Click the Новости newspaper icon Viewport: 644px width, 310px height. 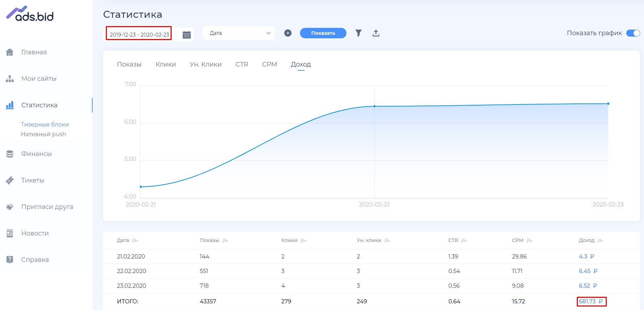[10, 233]
